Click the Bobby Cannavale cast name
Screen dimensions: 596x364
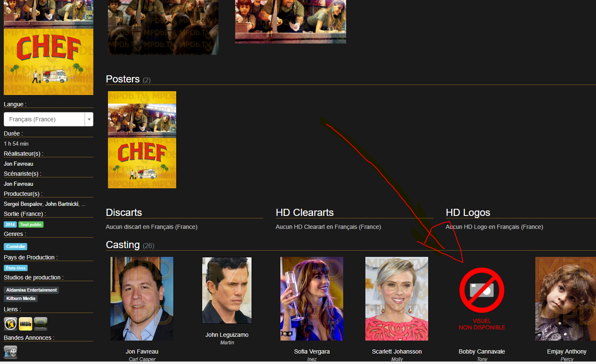tap(482, 351)
